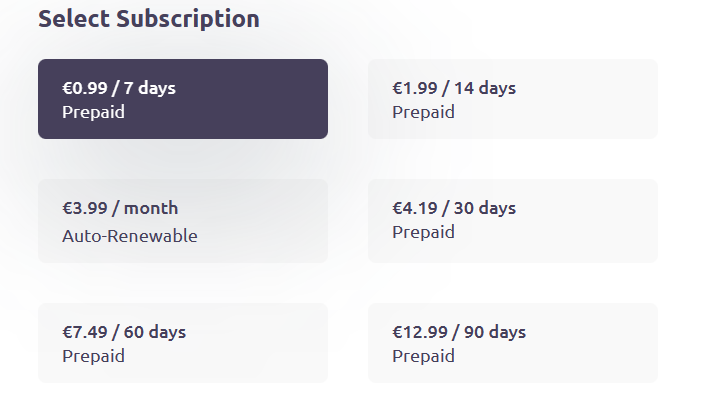
Task: Select the €4.19 / 30 days prepaid plan
Action: 513,221
